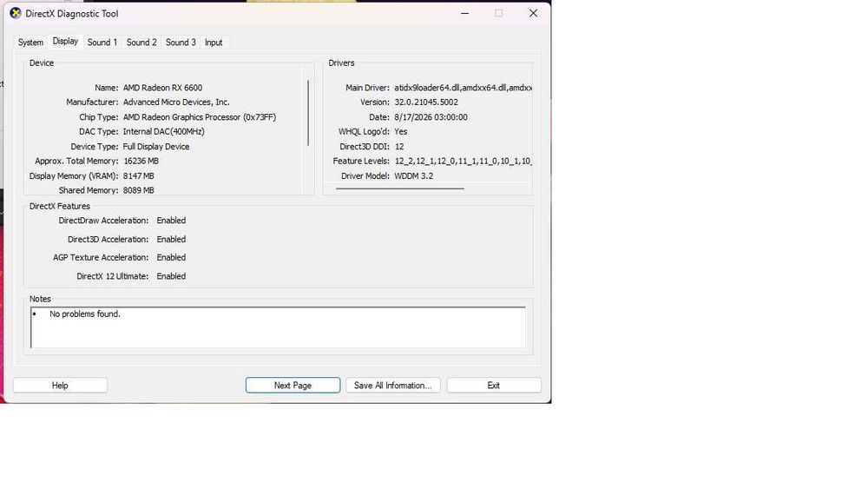Click the Drivers panel horizontal scrollbar

pos(399,188)
